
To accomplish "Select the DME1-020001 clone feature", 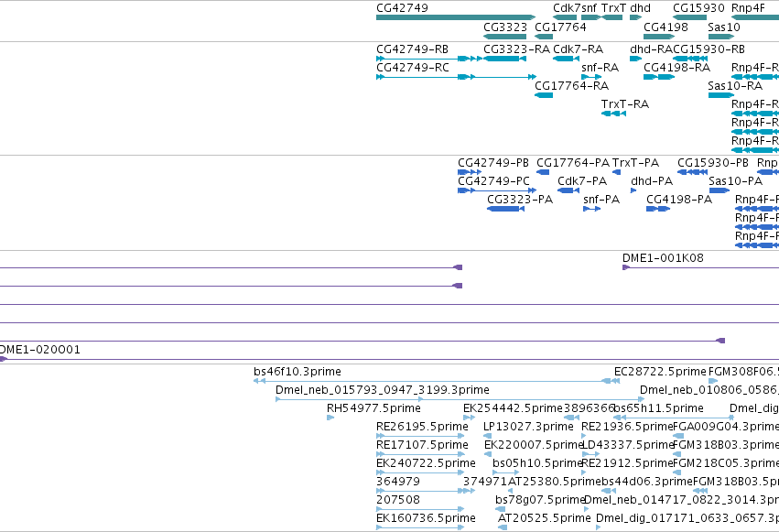I will [390, 359].
